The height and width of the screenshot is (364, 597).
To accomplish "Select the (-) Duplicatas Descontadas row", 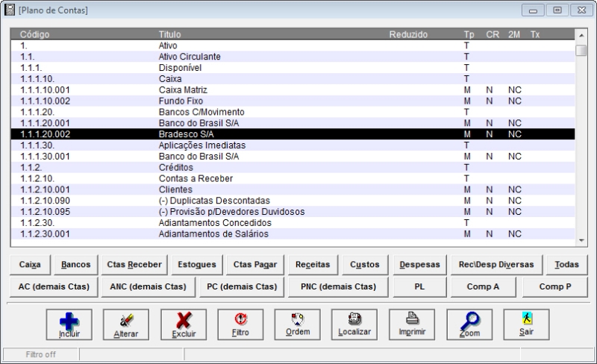I will [293, 201].
